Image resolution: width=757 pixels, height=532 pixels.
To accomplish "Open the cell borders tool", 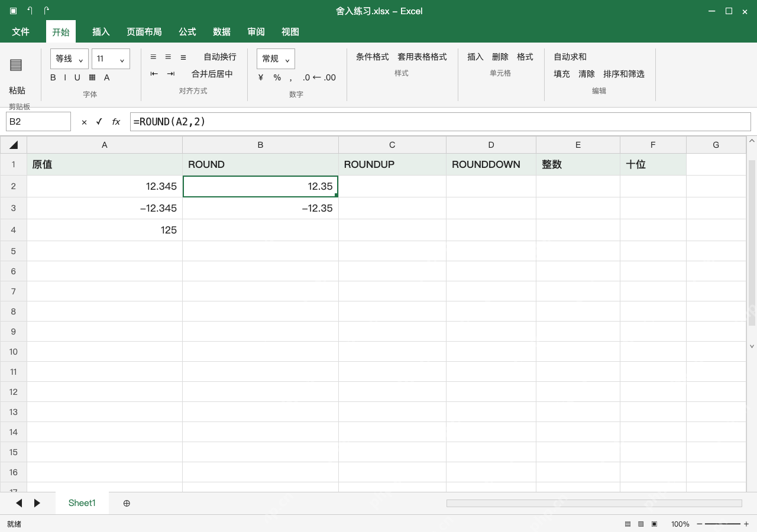I will point(92,77).
